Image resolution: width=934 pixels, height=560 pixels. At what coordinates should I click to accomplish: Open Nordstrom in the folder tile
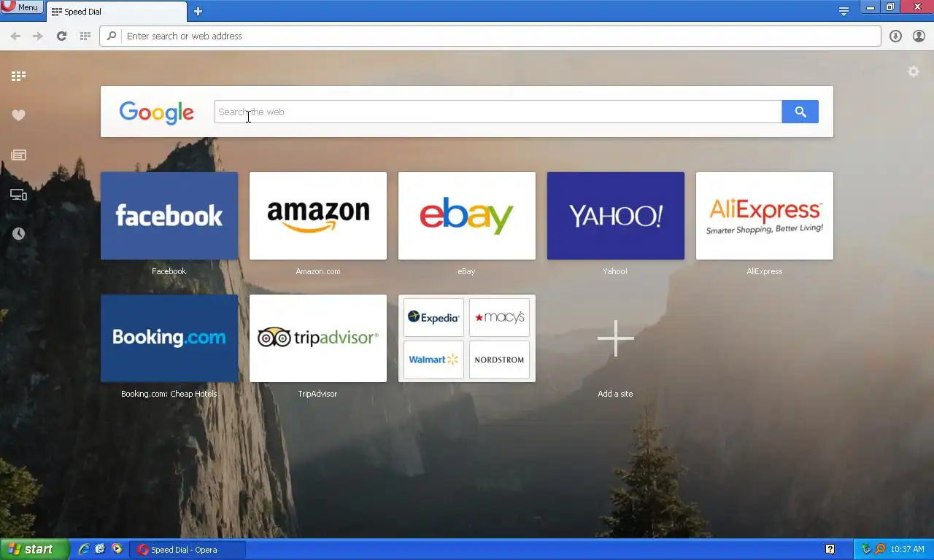click(499, 359)
